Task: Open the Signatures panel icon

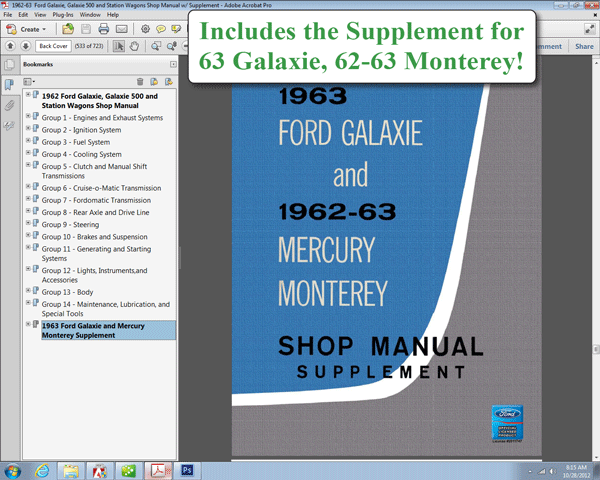Action: (x=9, y=125)
